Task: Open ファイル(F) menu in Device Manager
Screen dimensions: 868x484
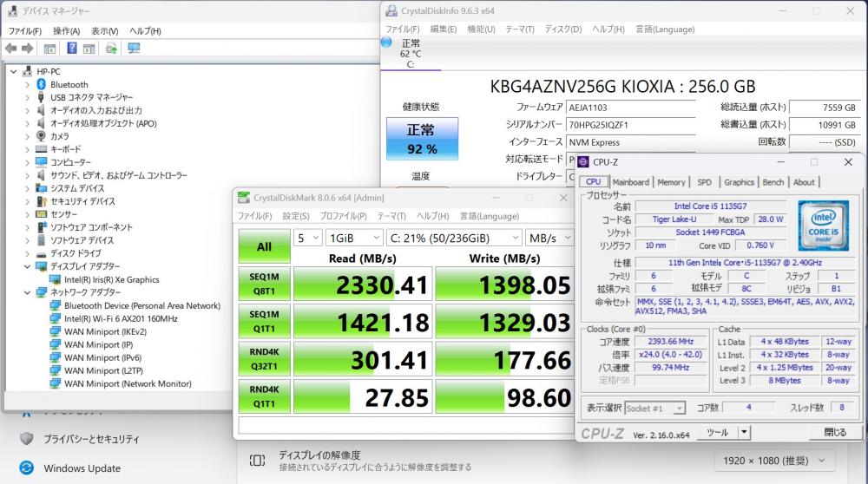Action: 25,31
